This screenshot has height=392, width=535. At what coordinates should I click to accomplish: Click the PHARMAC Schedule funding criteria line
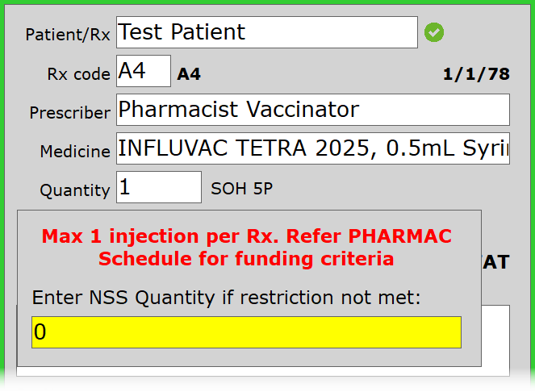(x=246, y=259)
